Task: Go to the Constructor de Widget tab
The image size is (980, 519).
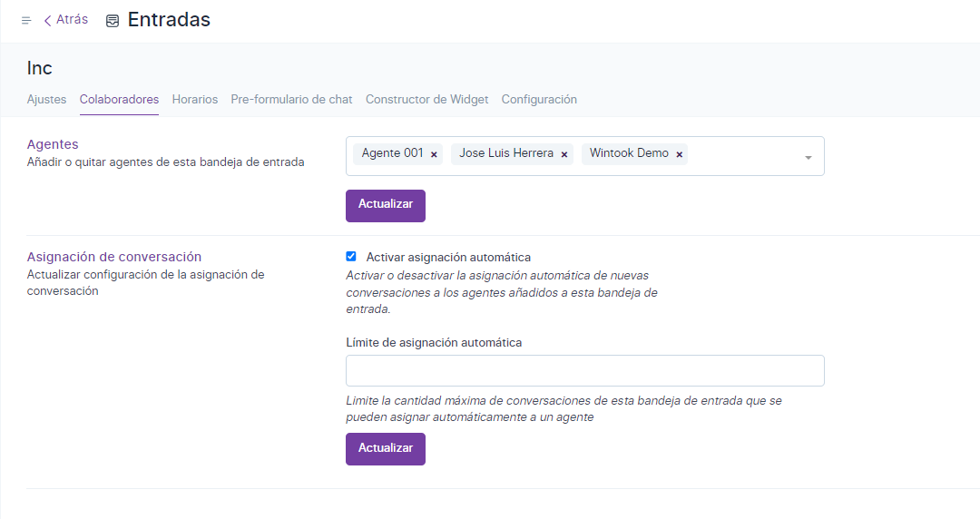Action: point(426,100)
